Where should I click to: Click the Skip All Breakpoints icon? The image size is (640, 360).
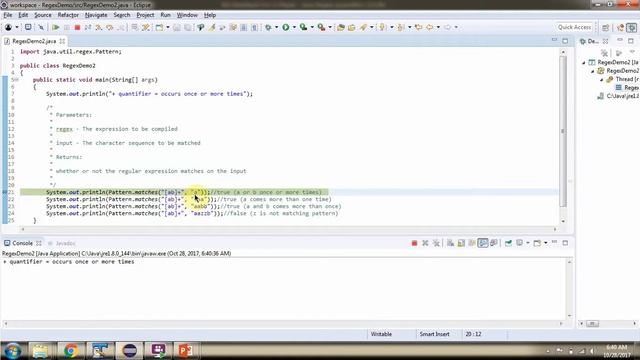point(41,27)
